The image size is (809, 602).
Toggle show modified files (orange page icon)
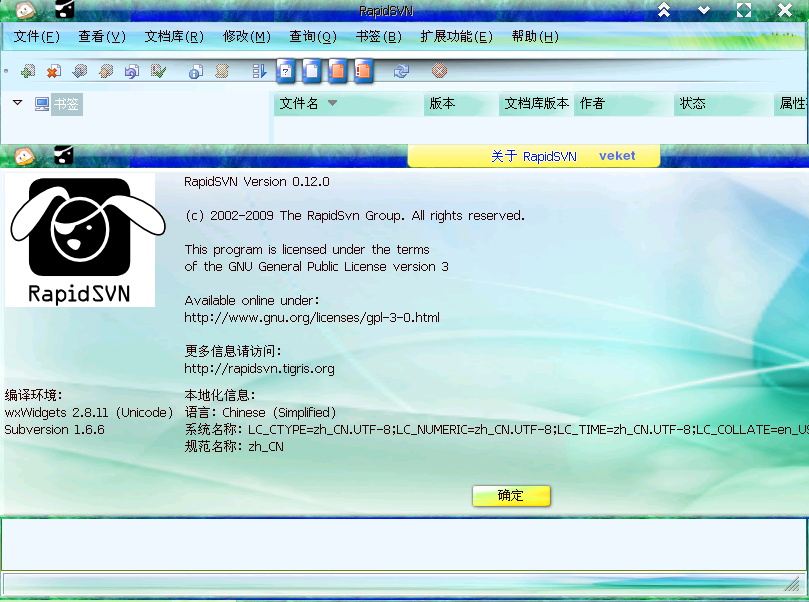[338, 71]
